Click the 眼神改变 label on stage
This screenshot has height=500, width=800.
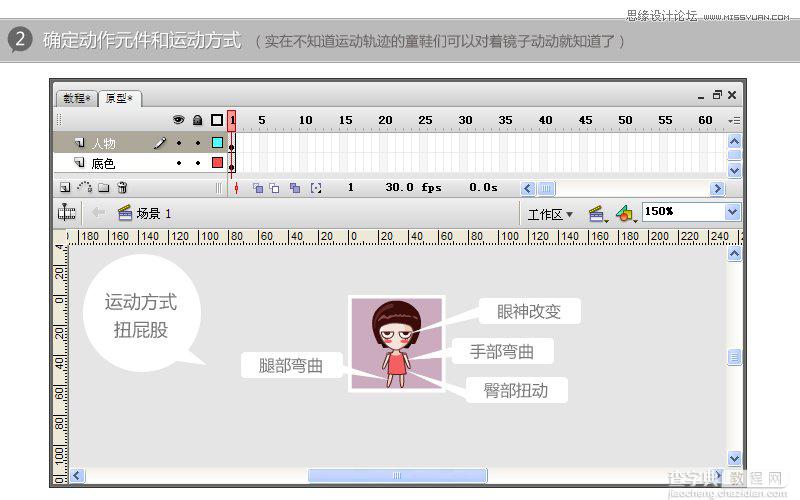click(529, 311)
